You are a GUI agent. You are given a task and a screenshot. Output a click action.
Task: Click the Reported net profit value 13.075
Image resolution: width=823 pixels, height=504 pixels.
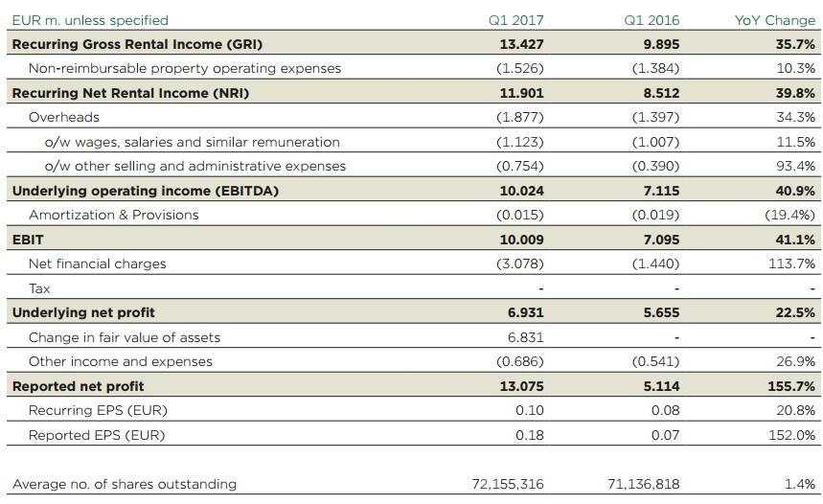[522, 386]
